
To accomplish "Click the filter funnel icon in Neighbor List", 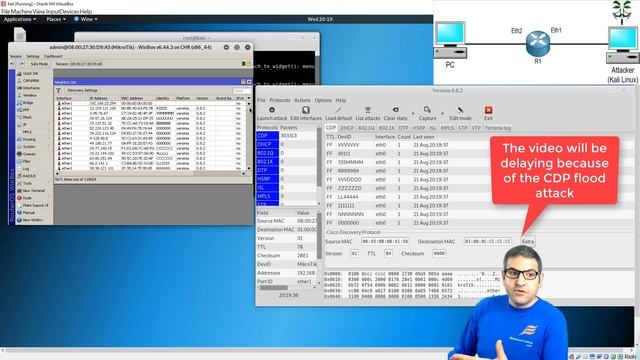I will pyautogui.click(x=58, y=91).
